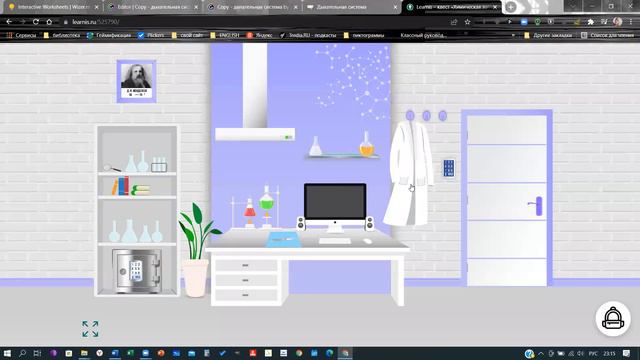The width and height of the screenshot is (640, 360).
Task: Open the свой сайт bookmarks folder
Action: tap(187, 36)
